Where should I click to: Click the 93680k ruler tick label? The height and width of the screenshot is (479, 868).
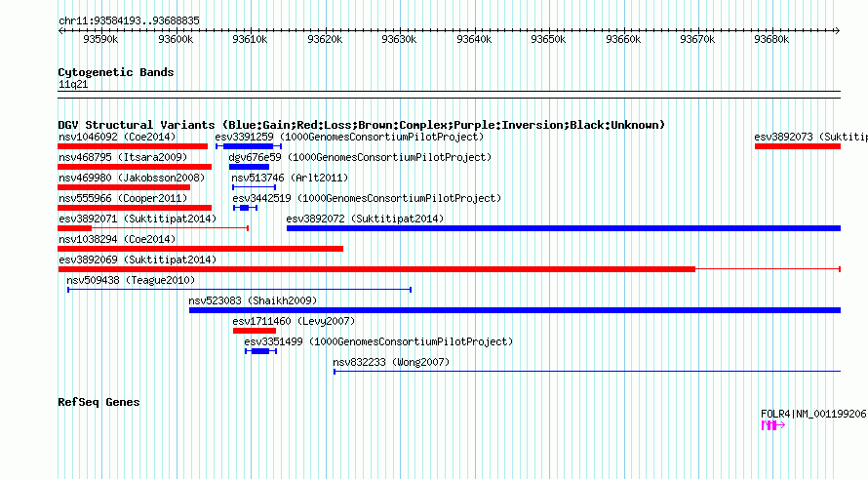[x=771, y=39]
